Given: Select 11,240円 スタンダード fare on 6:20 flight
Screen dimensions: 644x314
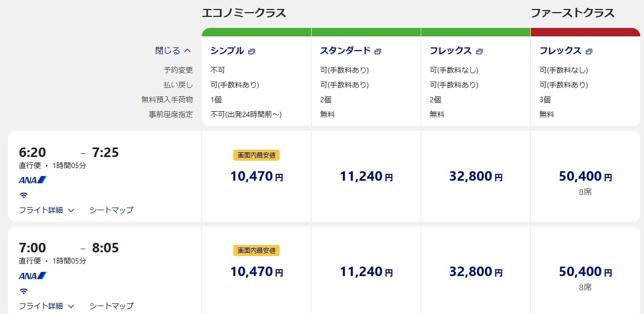Looking at the screenshot, I should pos(366,176).
